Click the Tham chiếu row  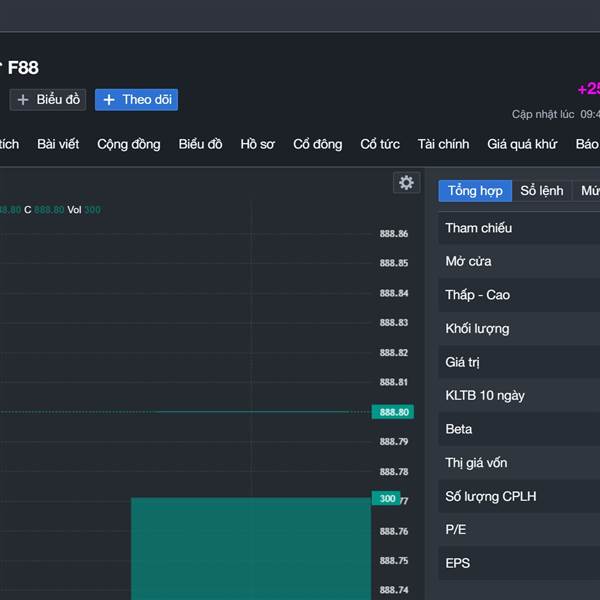pos(519,228)
